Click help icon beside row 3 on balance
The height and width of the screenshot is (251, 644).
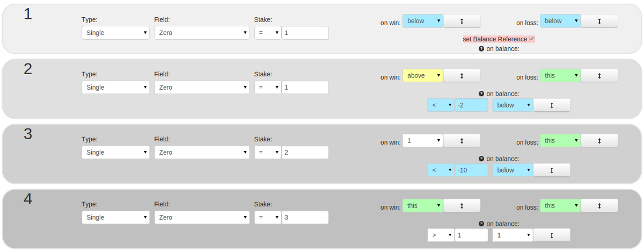[x=481, y=159]
